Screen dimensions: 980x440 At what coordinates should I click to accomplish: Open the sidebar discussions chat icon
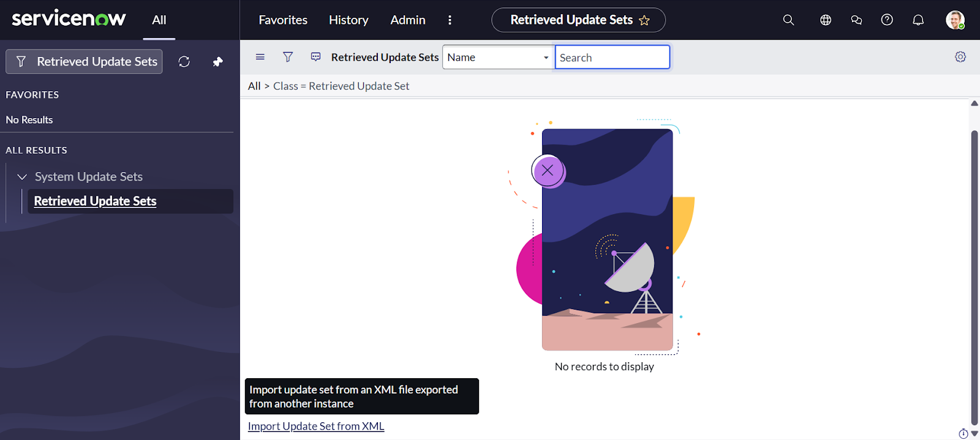pos(856,20)
